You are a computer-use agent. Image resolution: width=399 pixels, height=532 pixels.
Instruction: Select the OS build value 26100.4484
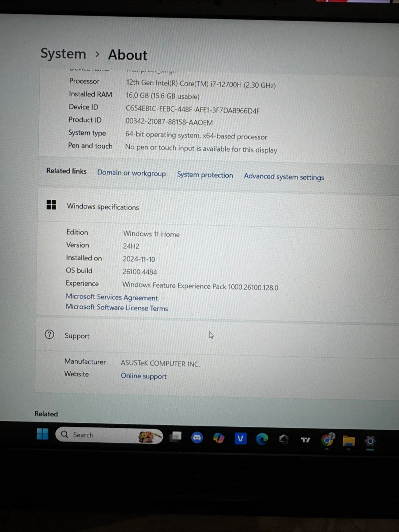click(140, 272)
